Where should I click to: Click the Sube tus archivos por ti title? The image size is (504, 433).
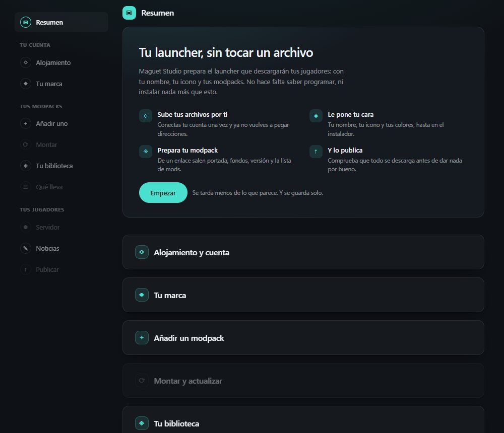click(x=192, y=114)
